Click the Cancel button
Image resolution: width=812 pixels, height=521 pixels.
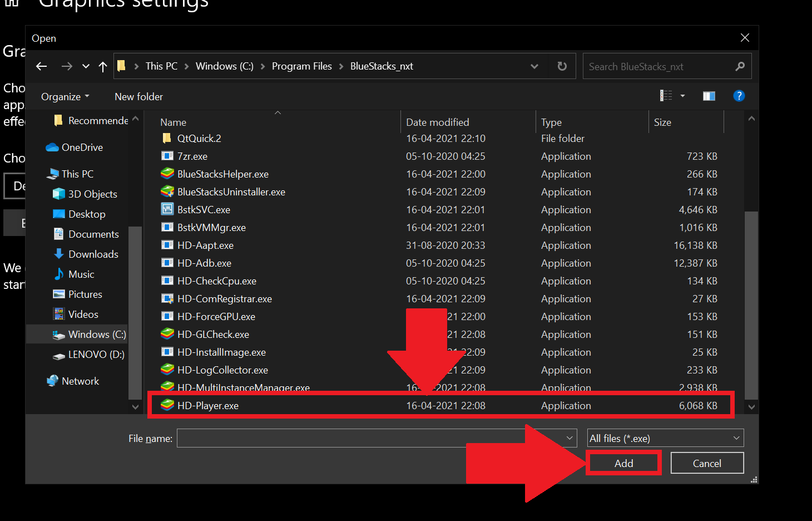707,463
